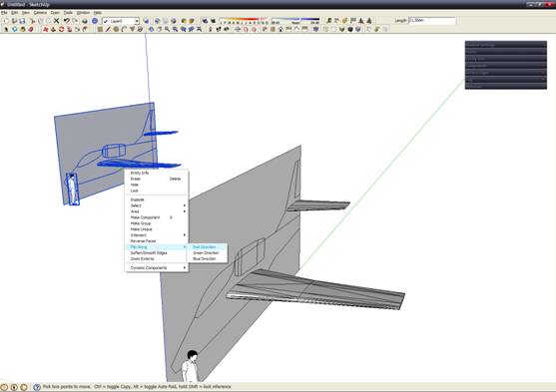Select Hide from the context menu
Image resolution: width=556 pixels, height=392 pixels.
157,185
